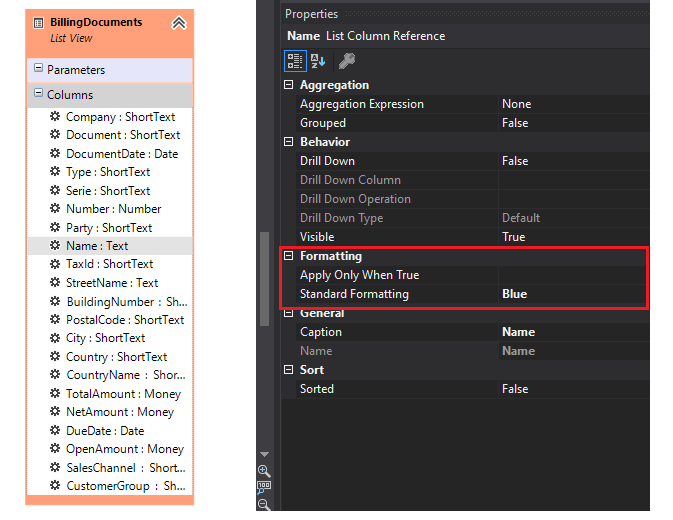
Task: Click the gear icon beside the Number column
Action: [x=55, y=209]
